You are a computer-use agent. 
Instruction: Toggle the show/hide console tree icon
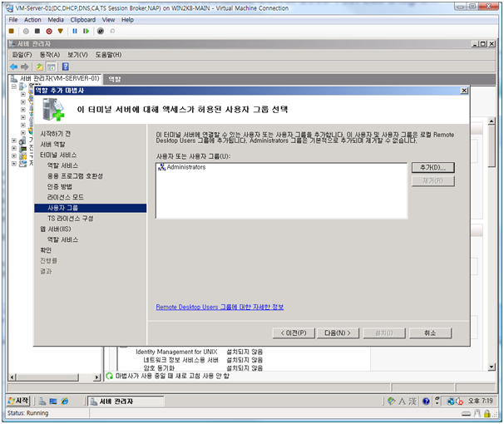point(51,67)
